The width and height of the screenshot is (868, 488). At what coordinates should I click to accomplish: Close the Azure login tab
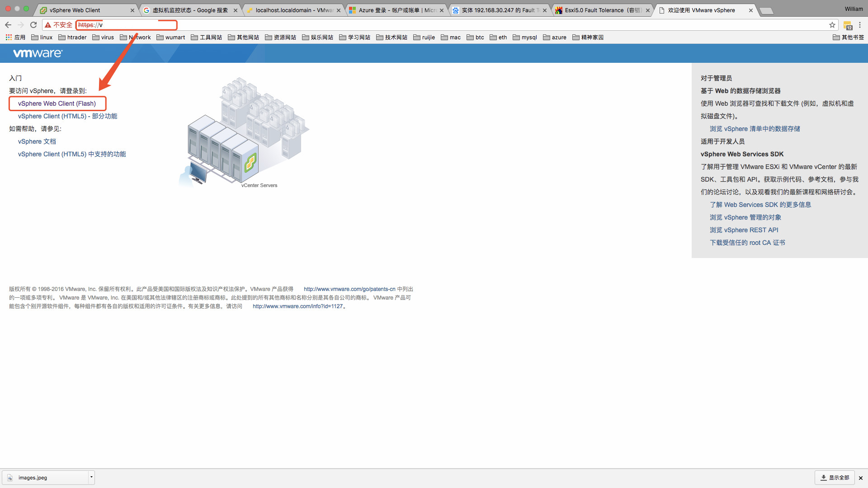tap(442, 10)
